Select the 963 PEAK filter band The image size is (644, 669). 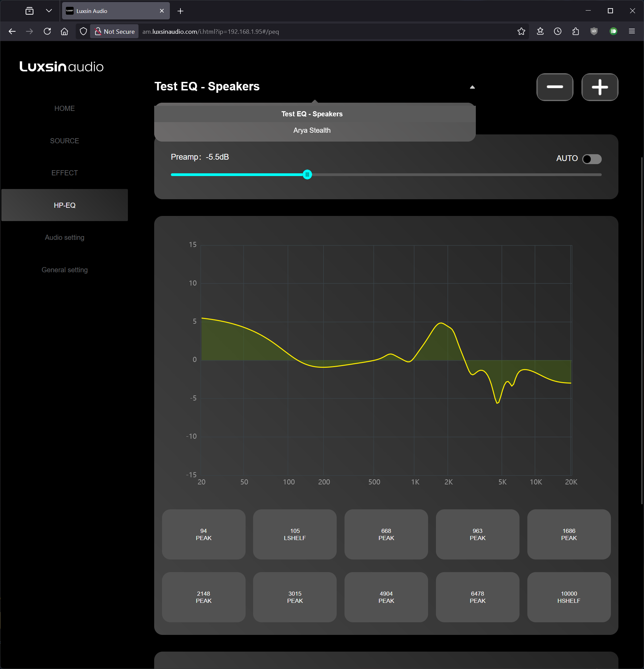tap(478, 534)
